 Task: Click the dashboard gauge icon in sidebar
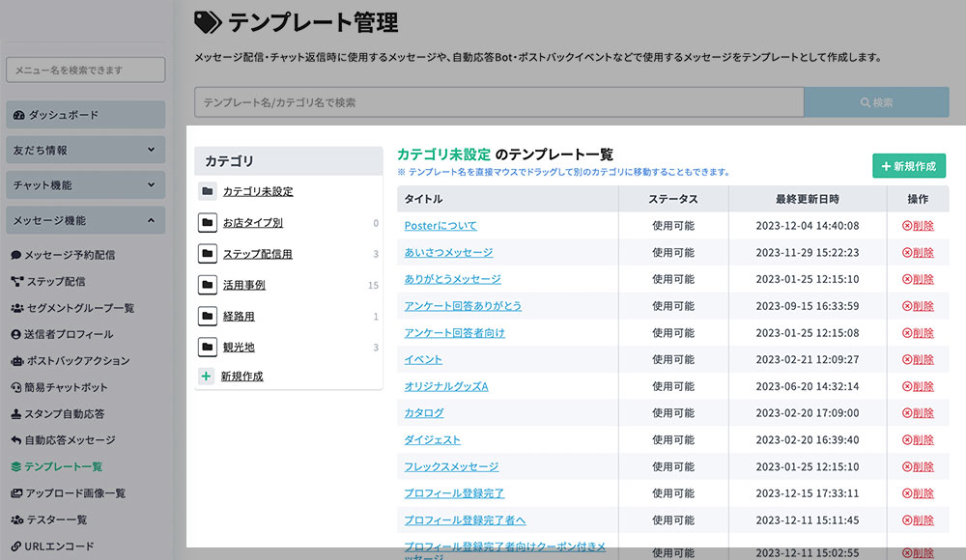coord(19,115)
